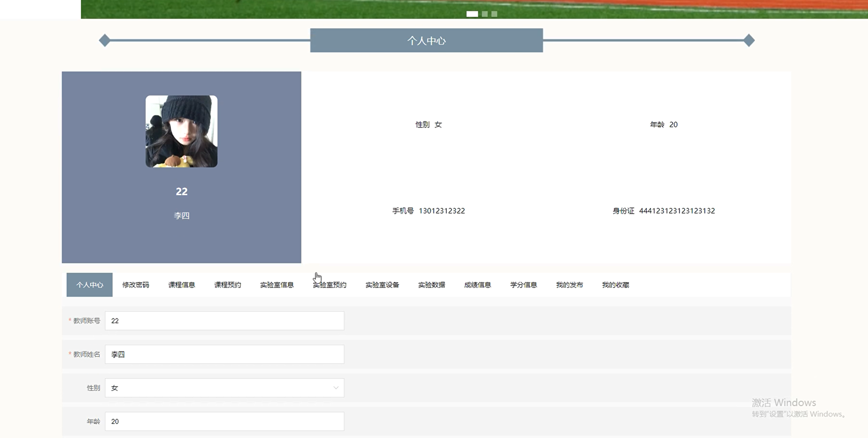868x438 pixels.
Task: Click the 年龄 input field
Action: (x=224, y=422)
